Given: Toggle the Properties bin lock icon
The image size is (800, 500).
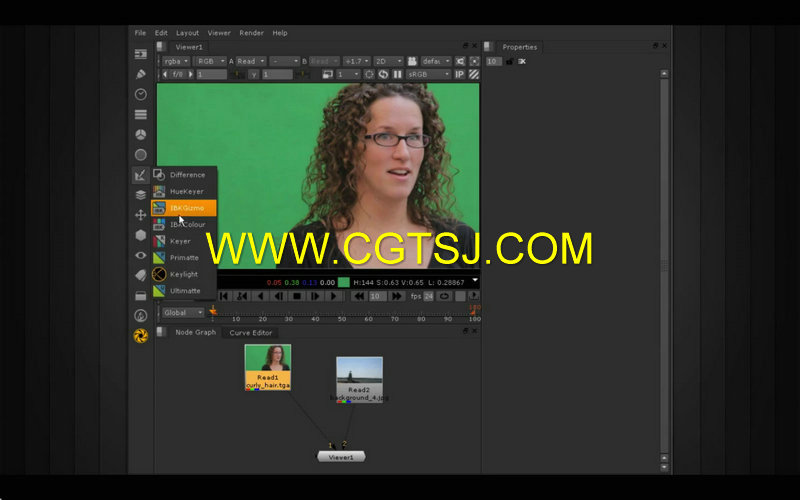Looking at the screenshot, I should click(x=510, y=62).
